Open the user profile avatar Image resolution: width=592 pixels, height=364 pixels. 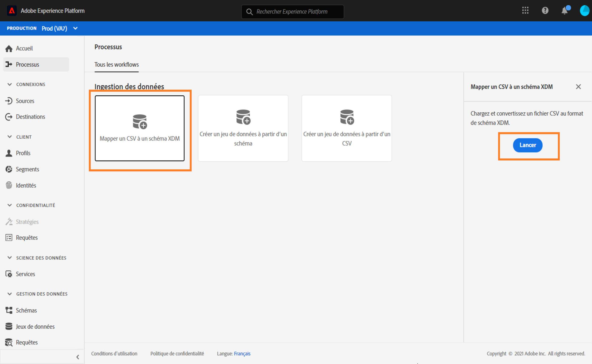pos(584,11)
